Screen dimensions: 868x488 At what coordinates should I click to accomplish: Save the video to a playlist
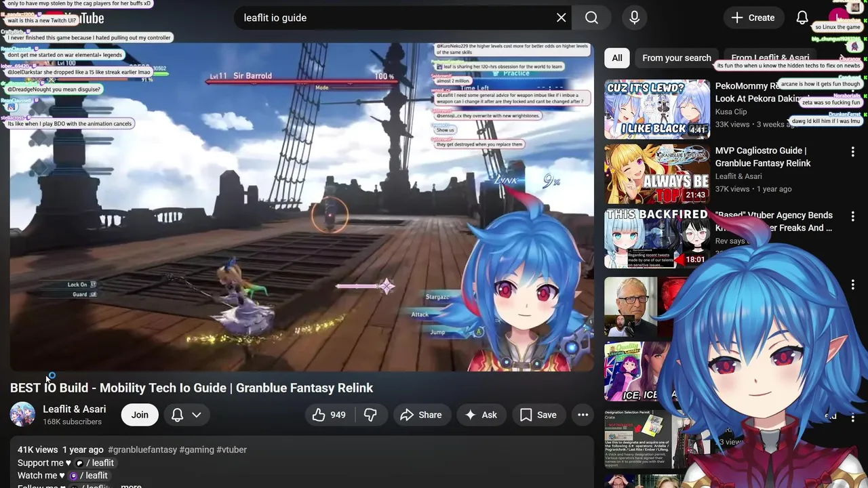pos(538,415)
